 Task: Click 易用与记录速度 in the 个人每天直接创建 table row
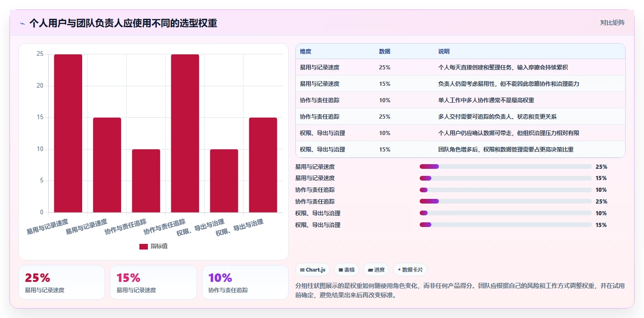point(320,68)
